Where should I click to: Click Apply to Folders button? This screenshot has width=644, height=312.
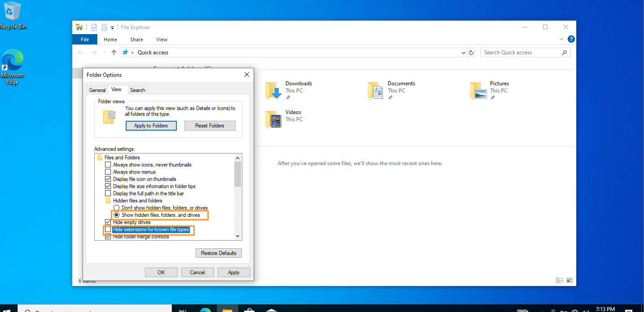click(x=151, y=126)
